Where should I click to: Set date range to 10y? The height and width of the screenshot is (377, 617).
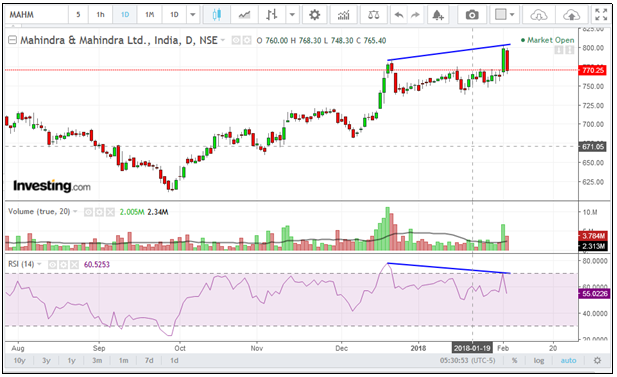click(19, 360)
